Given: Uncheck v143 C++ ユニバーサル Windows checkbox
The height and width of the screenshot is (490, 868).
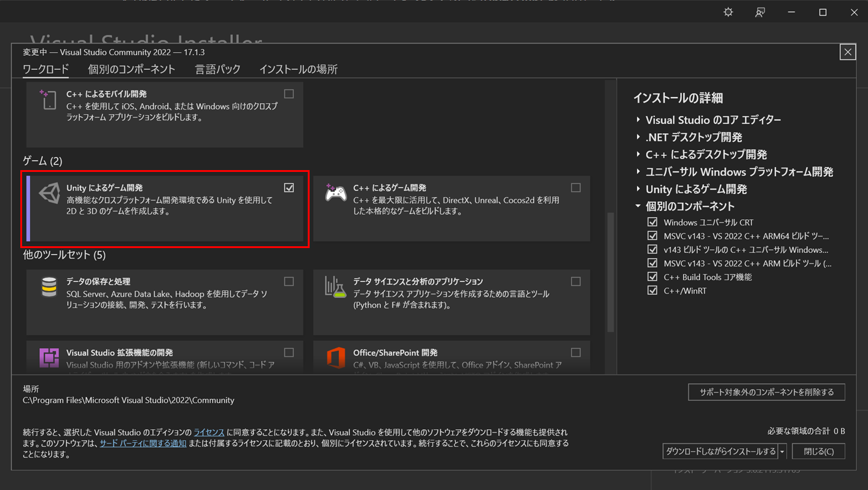Looking at the screenshot, I should point(652,249).
